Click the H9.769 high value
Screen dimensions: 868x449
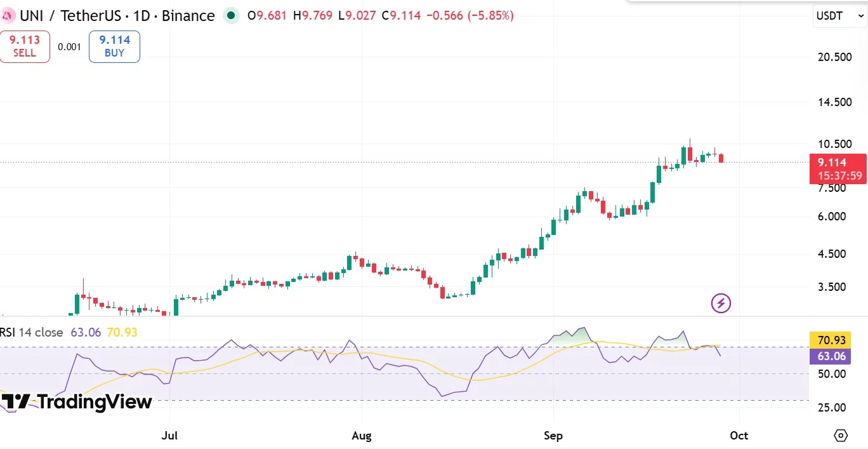click(313, 16)
